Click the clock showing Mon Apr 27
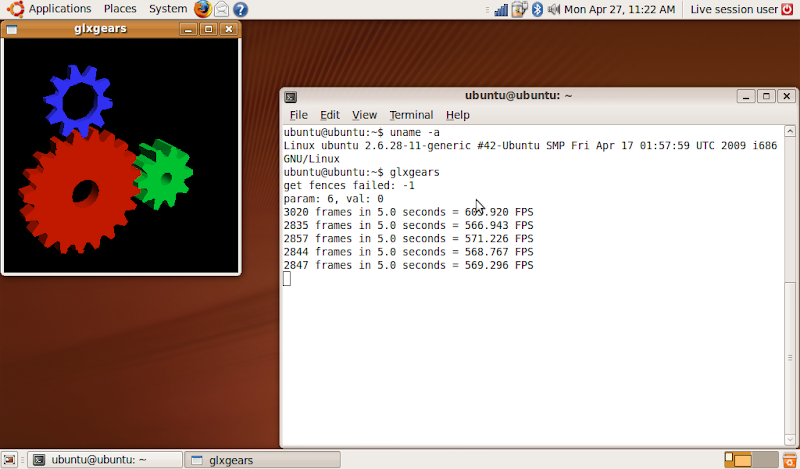The width and height of the screenshot is (800, 469). click(x=619, y=9)
